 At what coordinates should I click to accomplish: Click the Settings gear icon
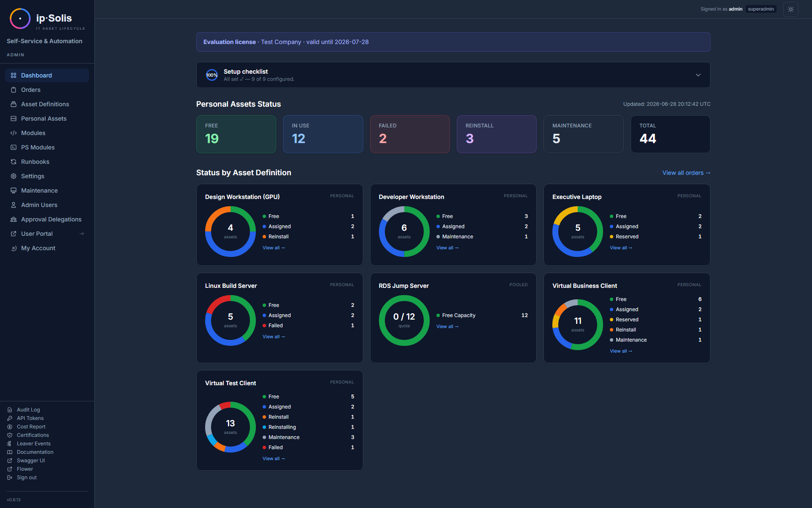[14, 176]
